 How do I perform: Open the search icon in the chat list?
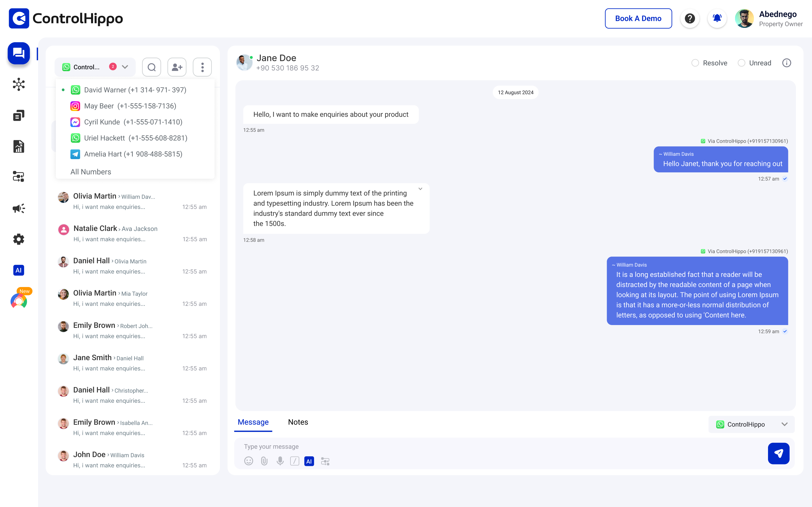[151, 67]
